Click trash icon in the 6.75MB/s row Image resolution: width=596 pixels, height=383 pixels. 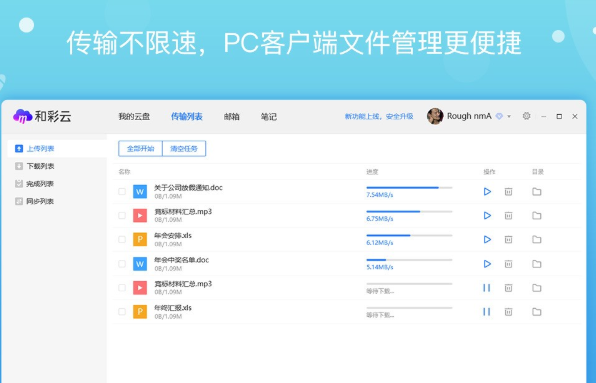(508, 215)
